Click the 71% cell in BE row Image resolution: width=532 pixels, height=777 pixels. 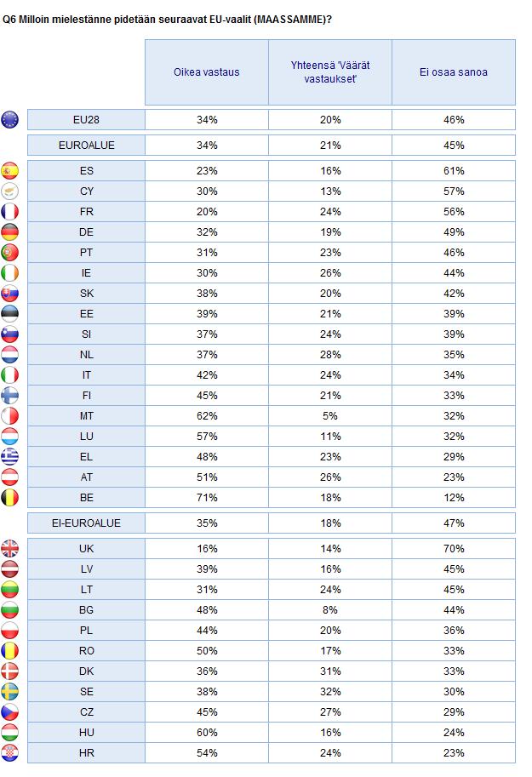[207, 498]
